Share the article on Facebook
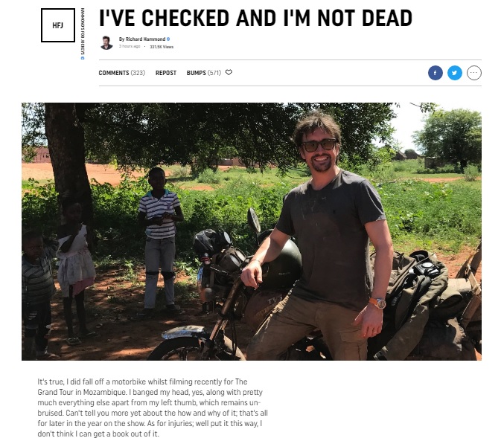 click(436, 73)
